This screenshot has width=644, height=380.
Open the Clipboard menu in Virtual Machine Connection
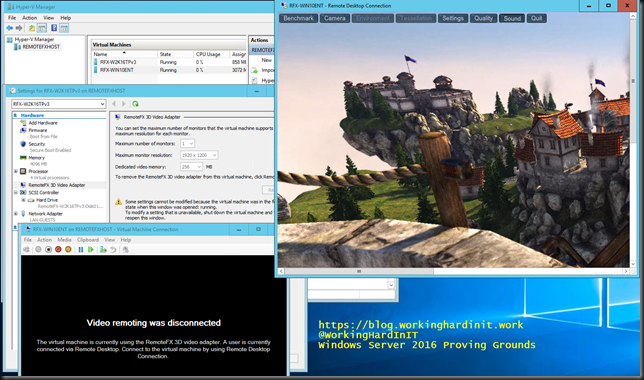click(88, 240)
